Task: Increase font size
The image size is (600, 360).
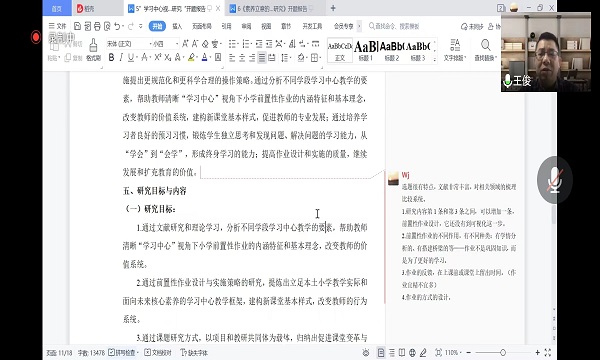Action: [185, 44]
